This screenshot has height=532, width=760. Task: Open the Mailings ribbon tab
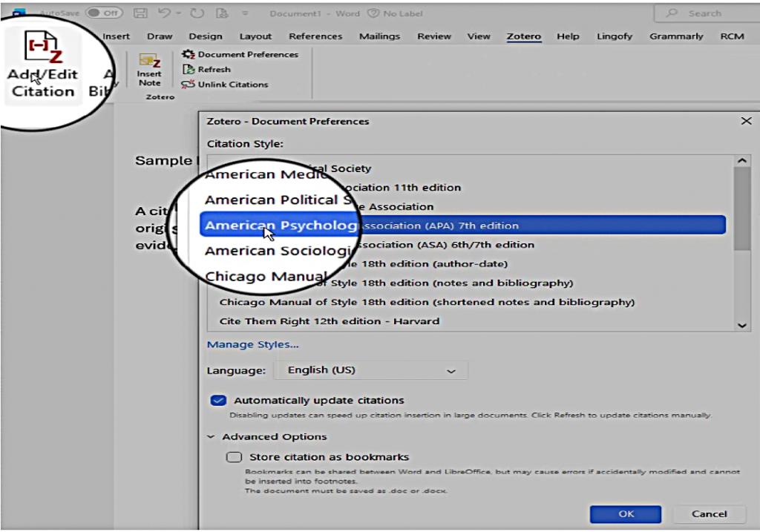tap(380, 36)
